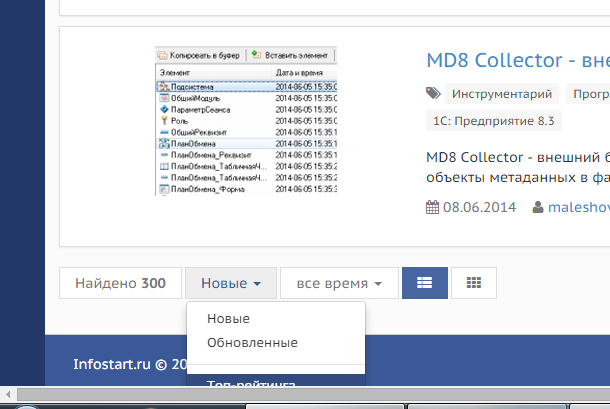Viewport: 610px width, 409px height.
Task: Click the 08.06.2014 publication date
Action: [x=479, y=207]
